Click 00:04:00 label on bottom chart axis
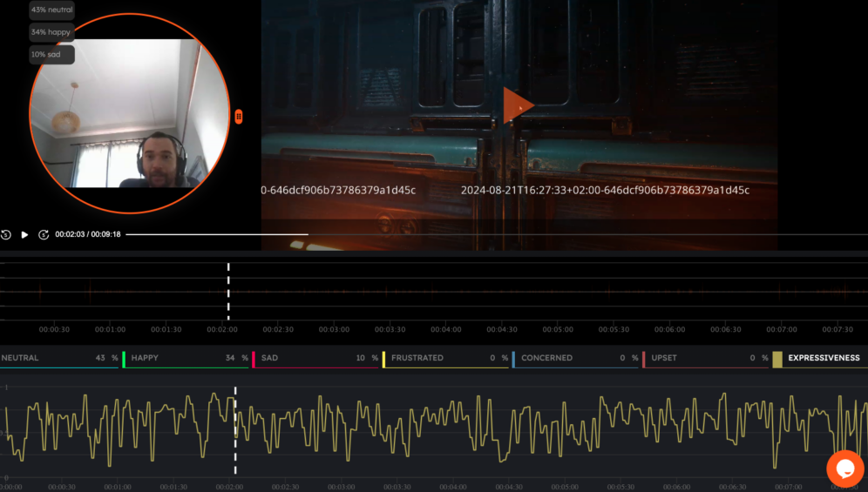Viewport: 868px width, 492px height. 453,487
